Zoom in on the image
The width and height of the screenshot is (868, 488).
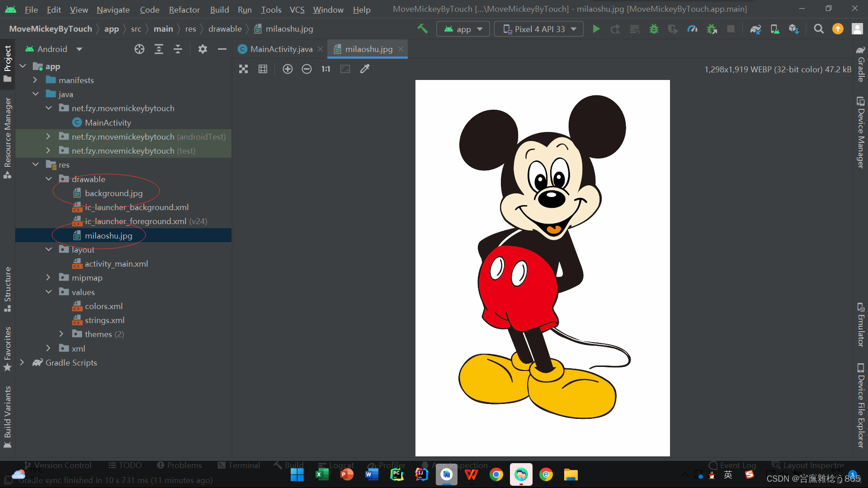click(x=288, y=69)
